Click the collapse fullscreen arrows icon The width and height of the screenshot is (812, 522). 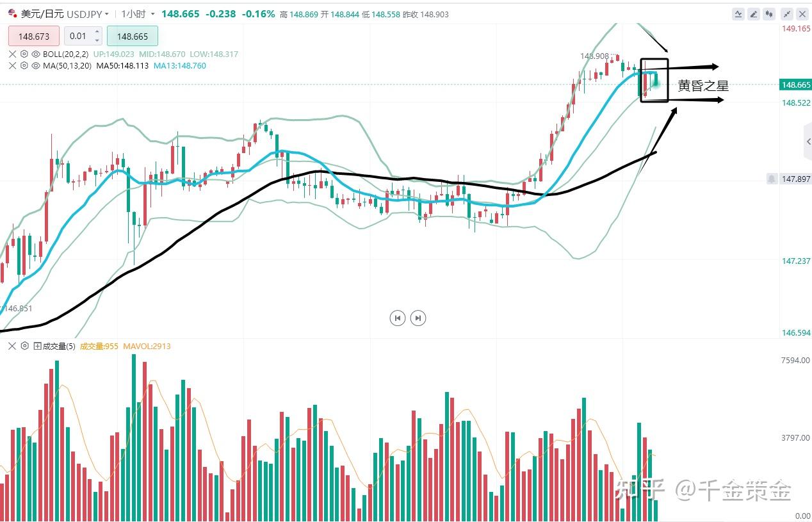[787, 13]
